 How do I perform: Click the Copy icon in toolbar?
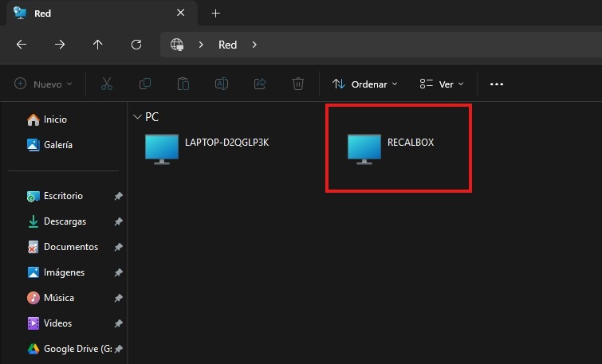coord(145,84)
